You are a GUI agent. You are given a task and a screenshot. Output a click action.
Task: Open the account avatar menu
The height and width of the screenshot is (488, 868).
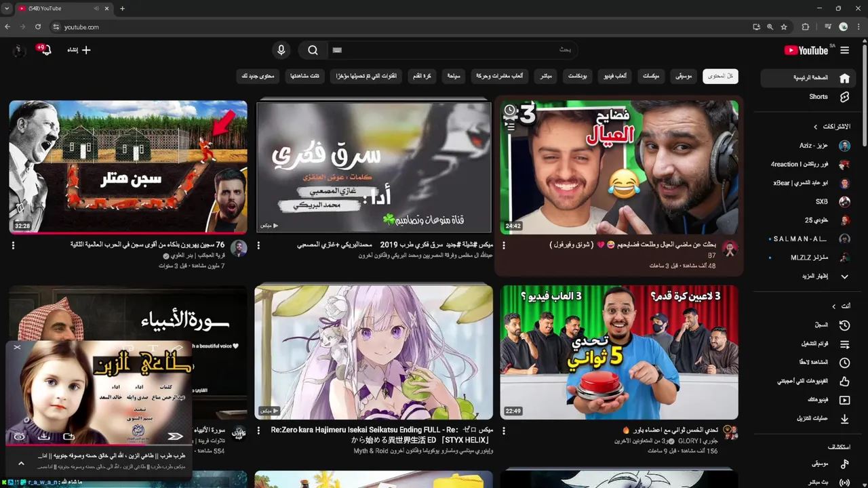tap(18, 50)
